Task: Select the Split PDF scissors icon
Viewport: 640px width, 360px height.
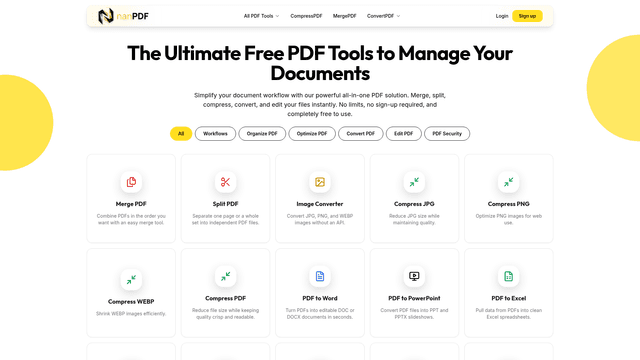Action: (x=225, y=182)
